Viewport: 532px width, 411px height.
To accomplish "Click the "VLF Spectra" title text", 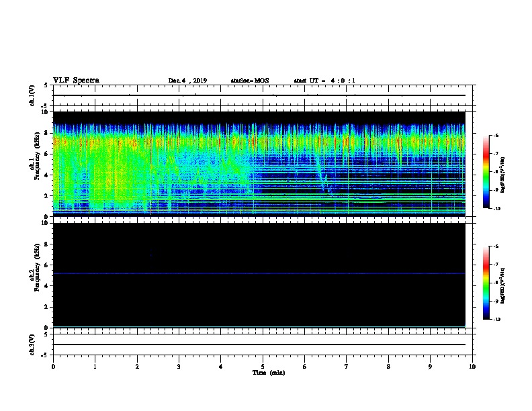I will tap(76, 81).
